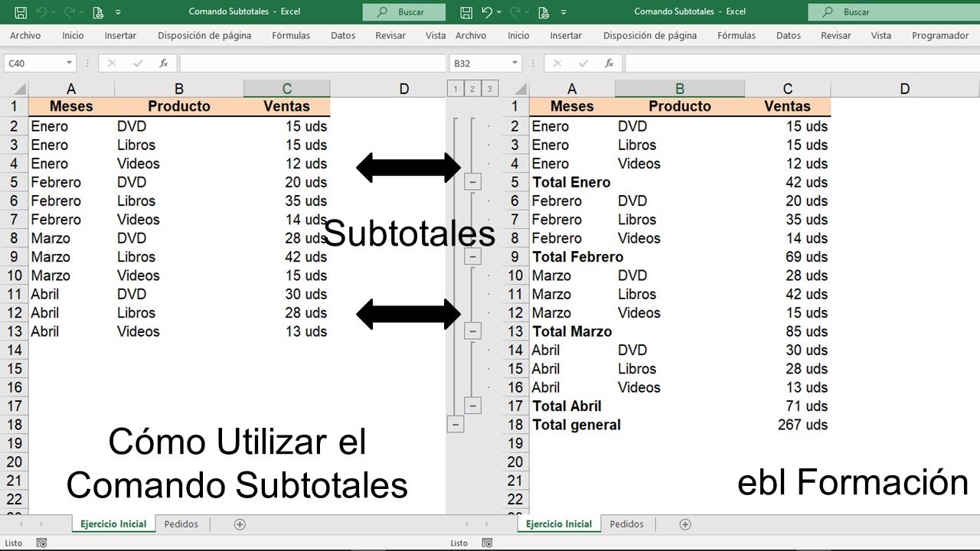This screenshot has height=551, width=980.
Task: Click Undo in the right Excel window
Action: tap(487, 12)
